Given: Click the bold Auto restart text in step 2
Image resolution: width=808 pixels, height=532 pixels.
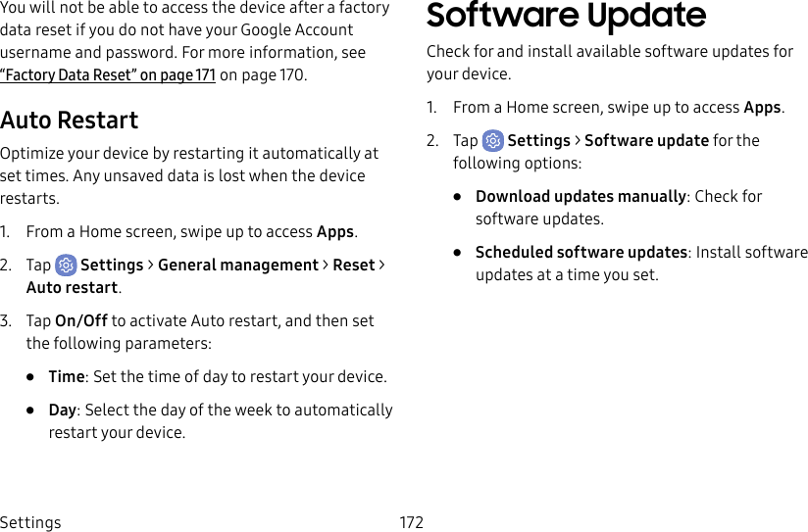Looking at the screenshot, I should tap(73, 288).
